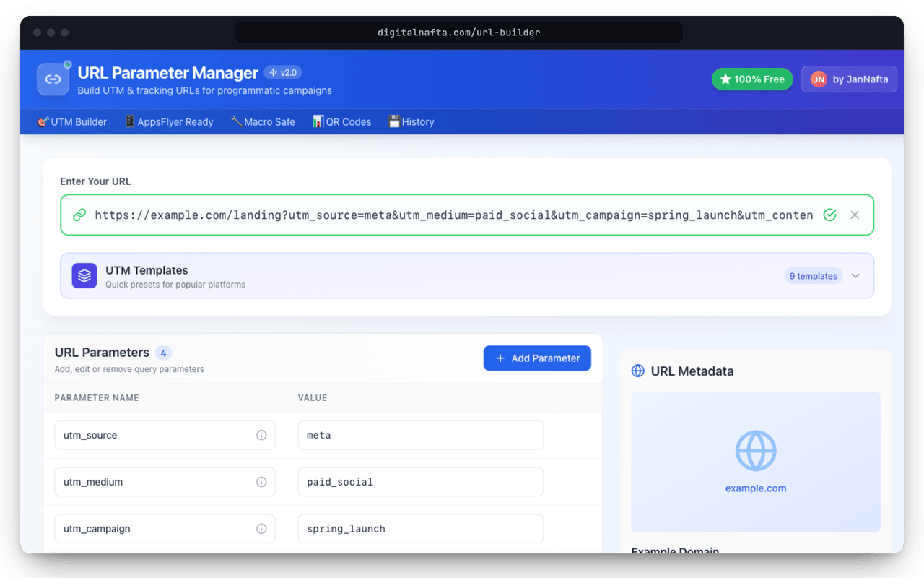Click the meta value field

421,435
